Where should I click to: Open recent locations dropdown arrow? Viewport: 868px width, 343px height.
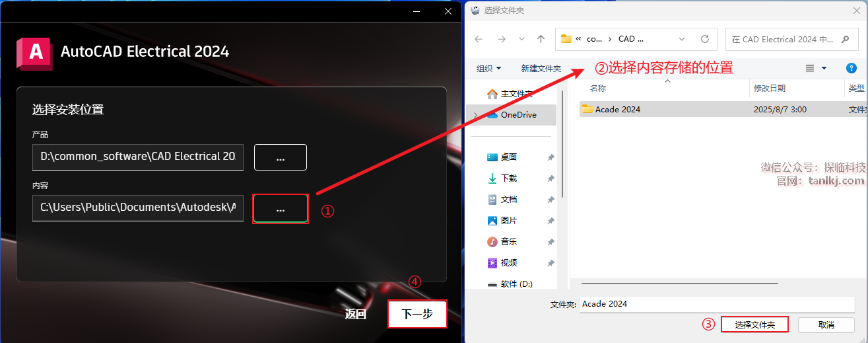tap(521, 39)
